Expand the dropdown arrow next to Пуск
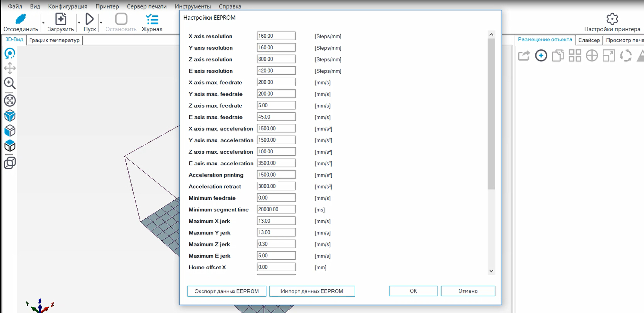Screen dimensions: 644x313 (101, 23)
